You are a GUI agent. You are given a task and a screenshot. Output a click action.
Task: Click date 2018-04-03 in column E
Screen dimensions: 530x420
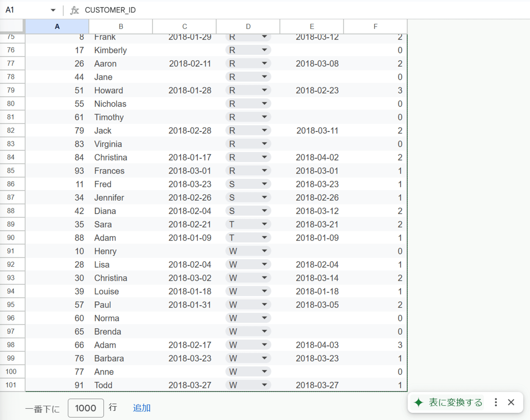317,345
